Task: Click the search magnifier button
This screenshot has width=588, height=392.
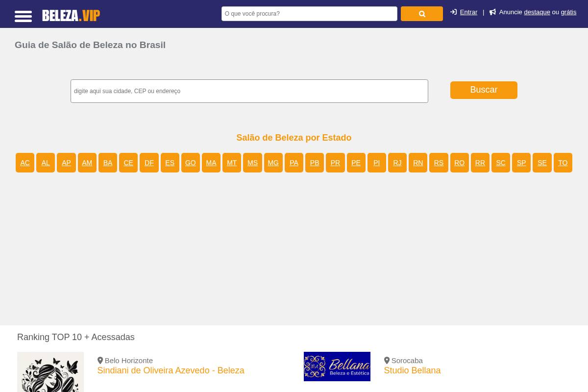Action: [421, 14]
